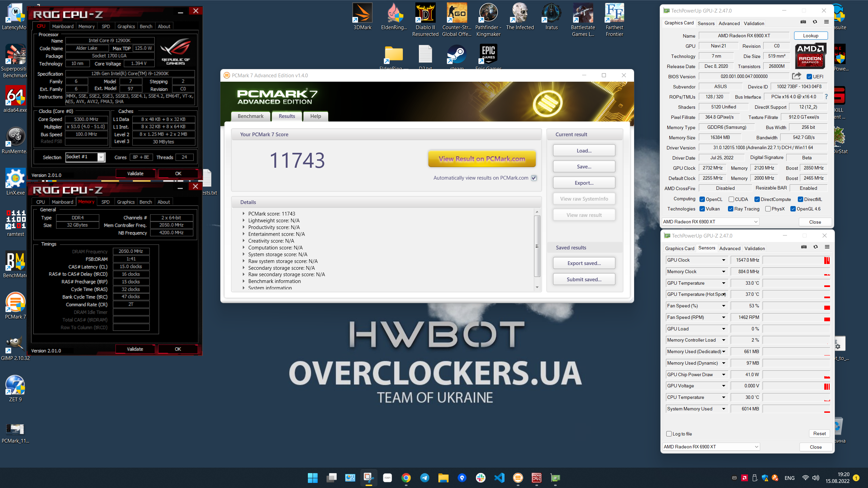Toggle the DirectCompute checkbox
868x488 pixels.
click(757, 199)
